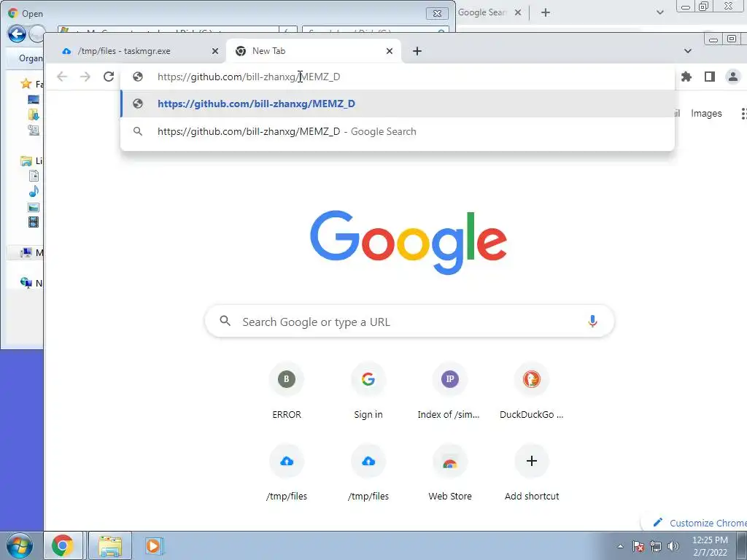The width and height of the screenshot is (747, 560).
Task: Open Windows Explorer from the taskbar
Action: coord(110,545)
